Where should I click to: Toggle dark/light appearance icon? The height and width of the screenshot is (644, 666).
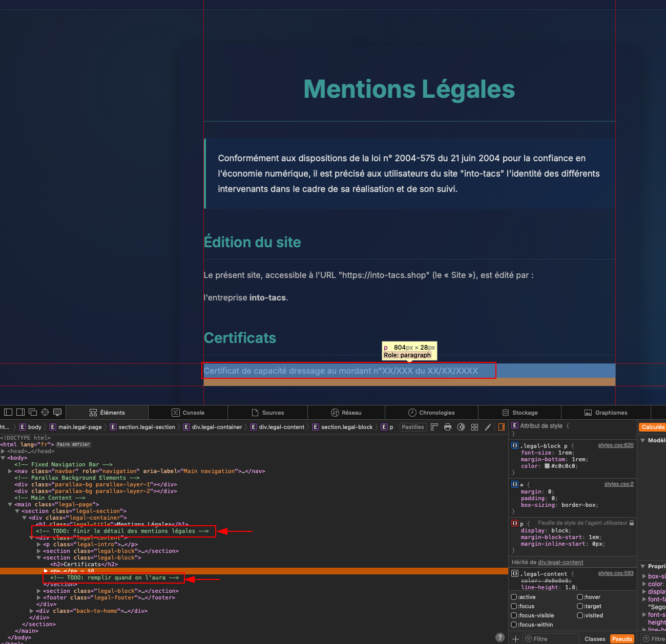[x=461, y=427]
